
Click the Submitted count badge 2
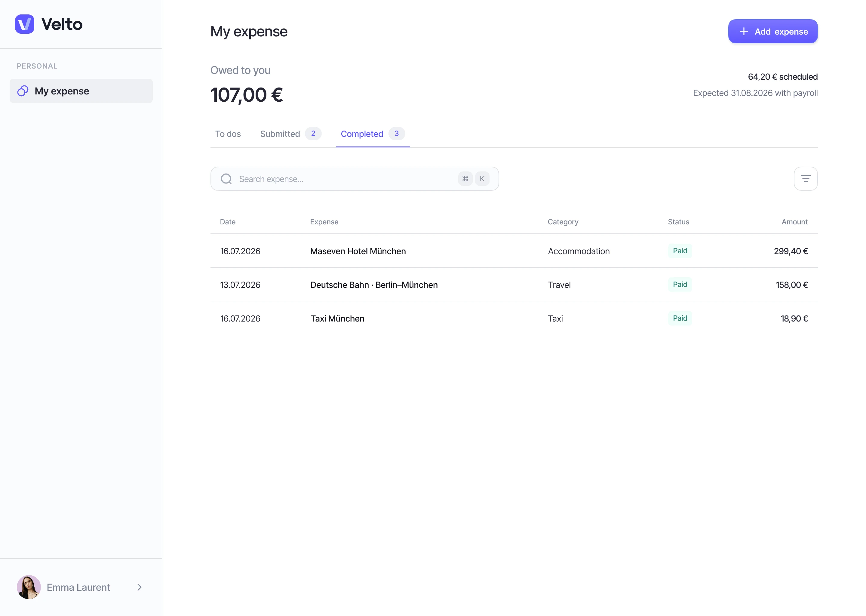tap(313, 134)
